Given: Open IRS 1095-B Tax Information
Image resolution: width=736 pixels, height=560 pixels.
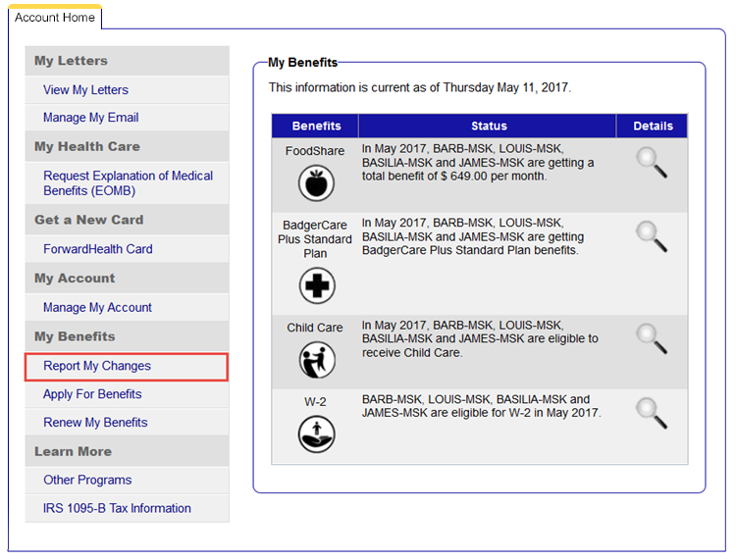Looking at the screenshot, I should [x=117, y=508].
